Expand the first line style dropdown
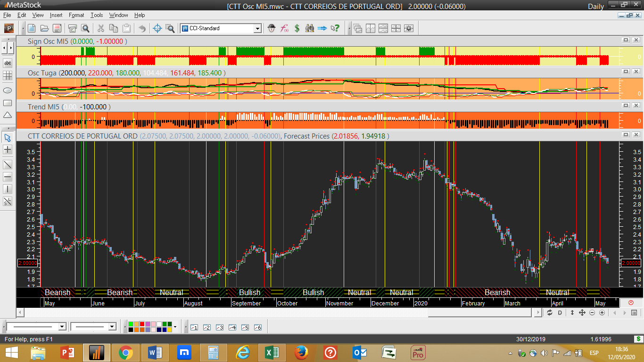Viewport: 644px width, 362px height. coord(62,327)
